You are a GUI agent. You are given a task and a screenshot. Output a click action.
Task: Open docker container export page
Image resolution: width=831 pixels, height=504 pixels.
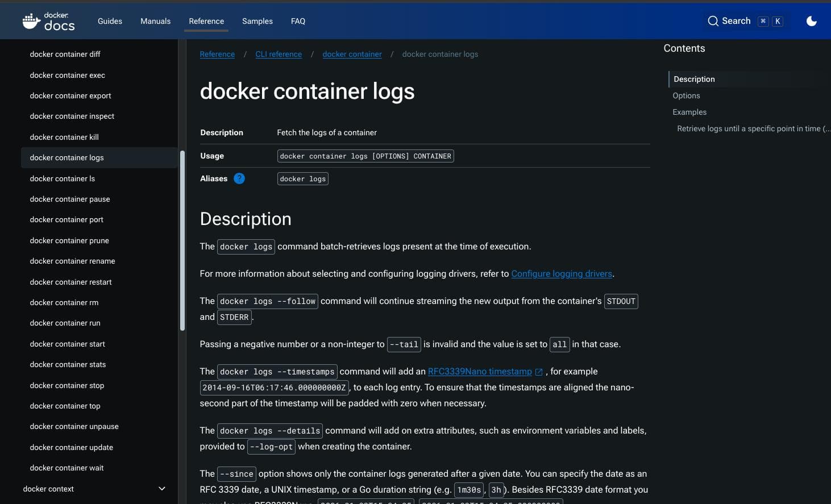click(70, 95)
